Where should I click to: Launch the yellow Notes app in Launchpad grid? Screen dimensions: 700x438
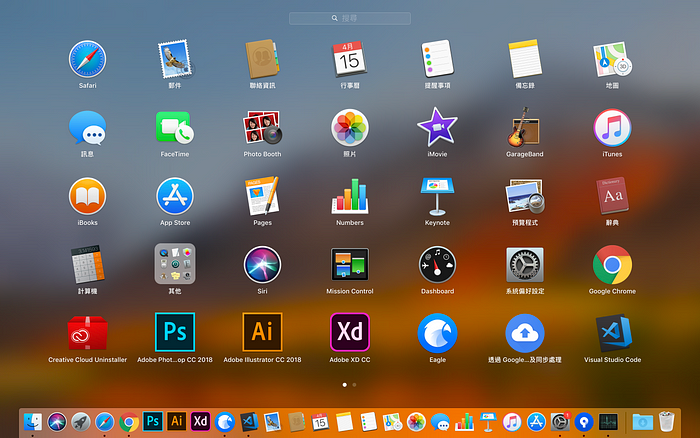coord(525,59)
